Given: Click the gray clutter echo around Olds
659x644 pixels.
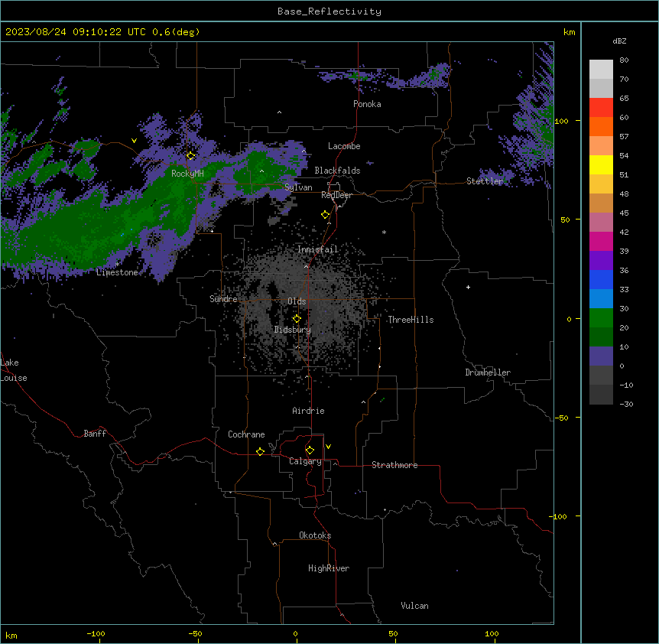Looking at the screenshot, I should [x=303, y=311].
